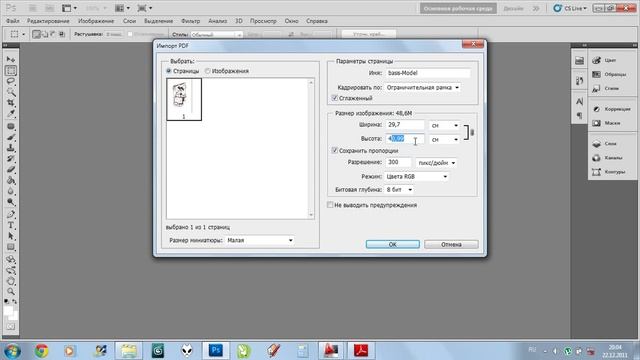Viewport: 640px width, 360px height.
Task: Click Chrome icon in taskbar
Action: click(41, 350)
